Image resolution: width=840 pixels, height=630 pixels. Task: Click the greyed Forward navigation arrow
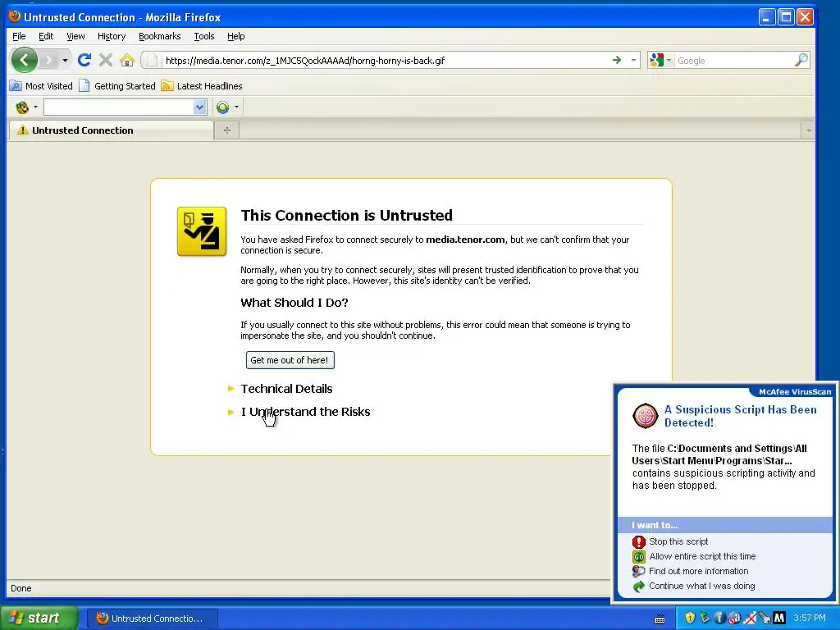(x=48, y=60)
